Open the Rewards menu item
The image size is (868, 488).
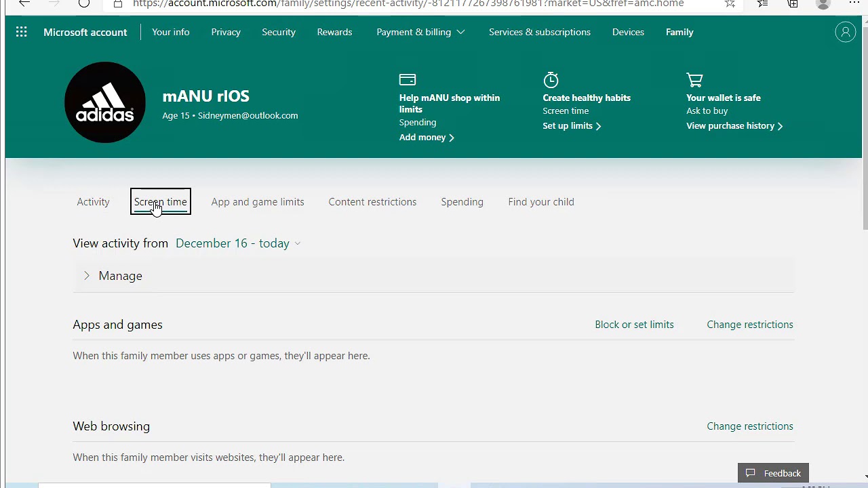coord(334,32)
